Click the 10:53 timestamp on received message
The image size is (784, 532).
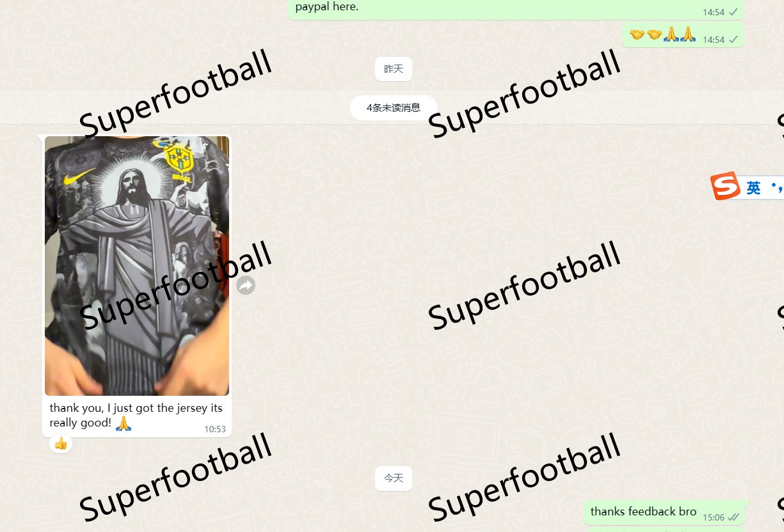tap(215, 429)
